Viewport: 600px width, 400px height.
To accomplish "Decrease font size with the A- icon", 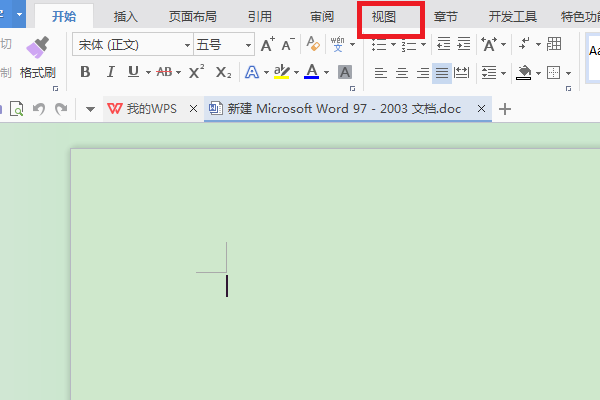I will (x=288, y=44).
